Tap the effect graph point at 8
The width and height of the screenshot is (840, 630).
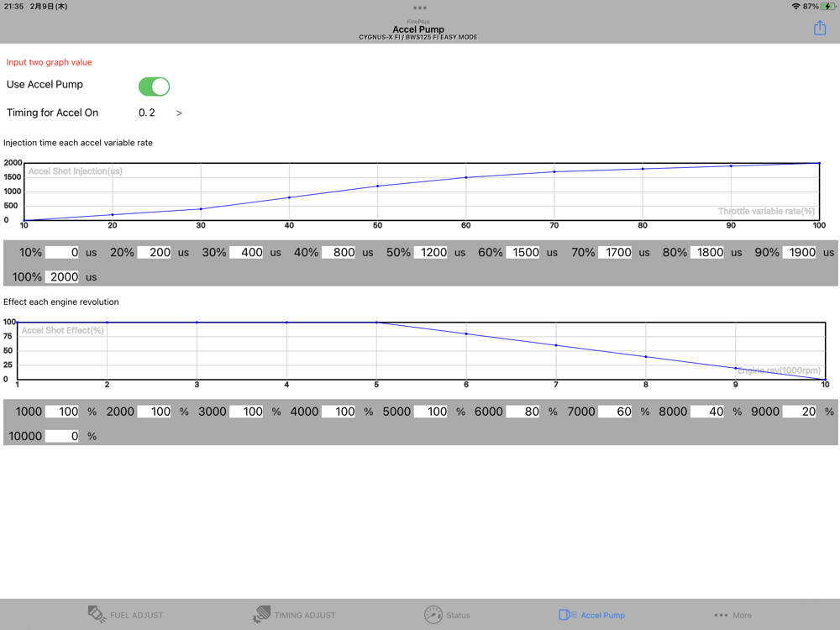pos(645,357)
